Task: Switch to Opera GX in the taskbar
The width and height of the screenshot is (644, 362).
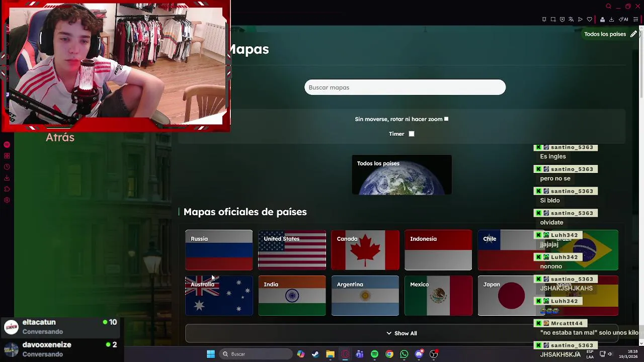Action: [345, 354]
